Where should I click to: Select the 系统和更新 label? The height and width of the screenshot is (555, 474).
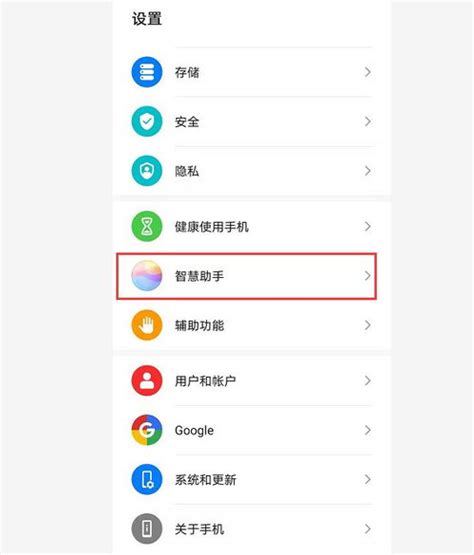[x=205, y=480]
